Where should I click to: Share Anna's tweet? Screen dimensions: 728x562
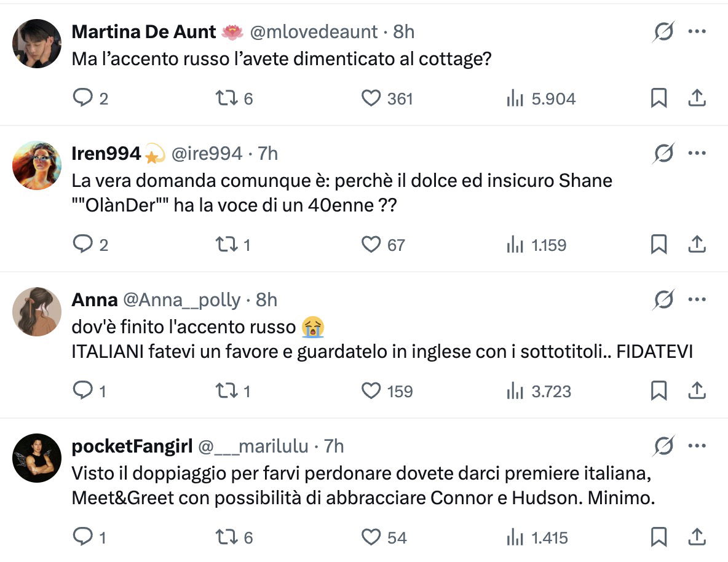[696, 391]
